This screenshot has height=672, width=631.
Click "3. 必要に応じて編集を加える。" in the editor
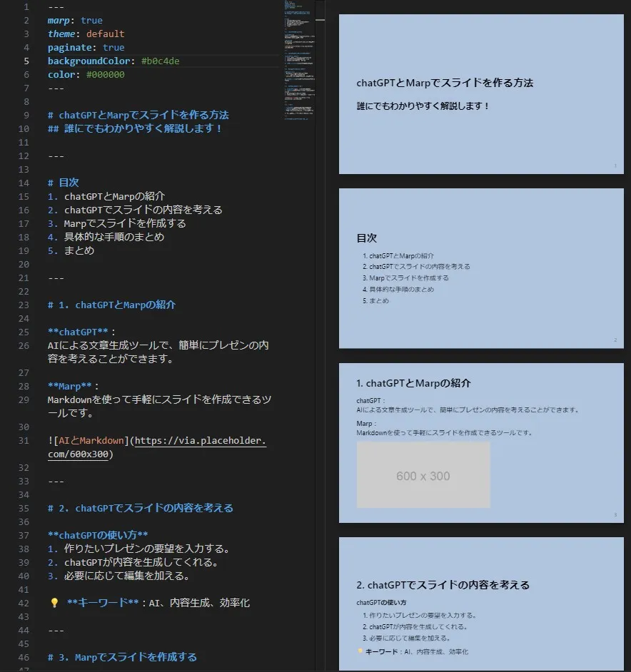120,576
